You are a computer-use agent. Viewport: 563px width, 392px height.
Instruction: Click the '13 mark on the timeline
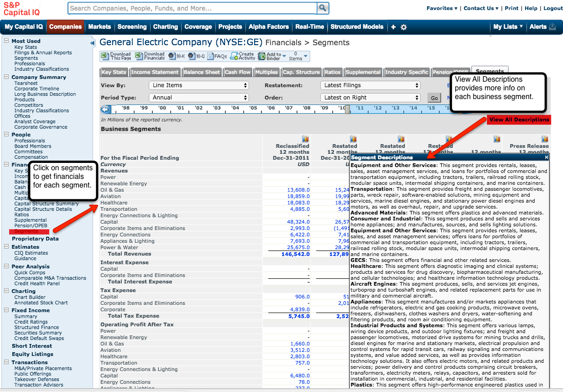click(395, 108)
